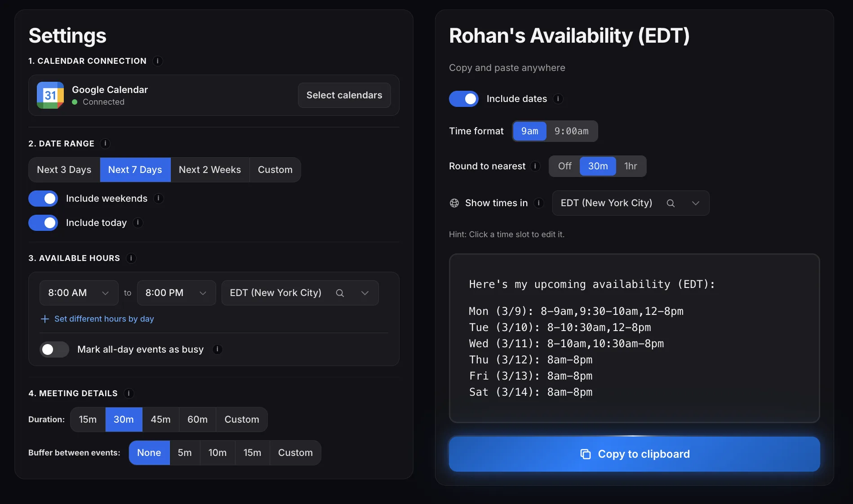Click Set different hours by day
This screenshot has width=853, height=504.
tap(104, 319)
